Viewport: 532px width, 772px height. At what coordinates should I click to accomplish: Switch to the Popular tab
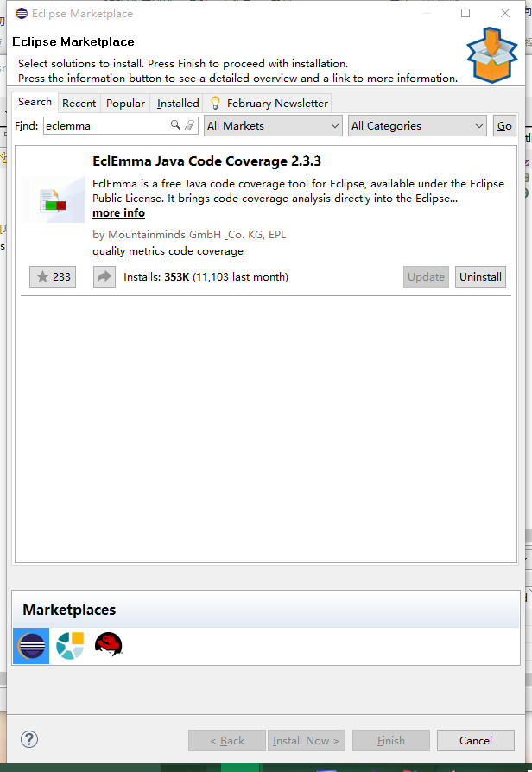pos(125,104)
